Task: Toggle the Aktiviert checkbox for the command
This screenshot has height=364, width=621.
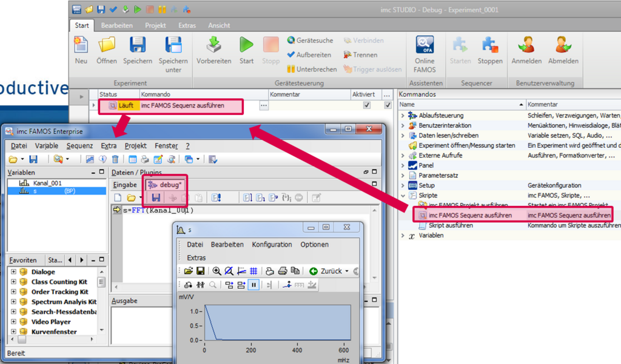Action: pyautogui.click(x=366, y=105)
